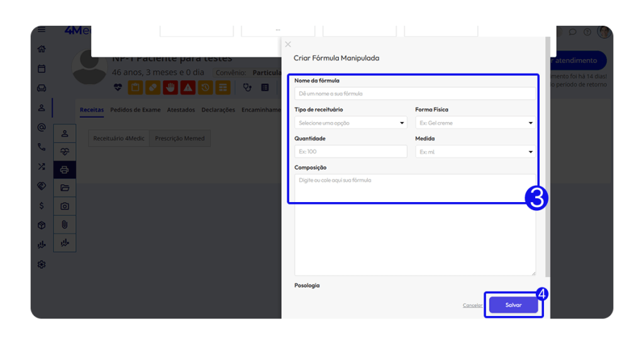Click the Cancelar link
The image size is (644, 345).
(x=472, y=305)
